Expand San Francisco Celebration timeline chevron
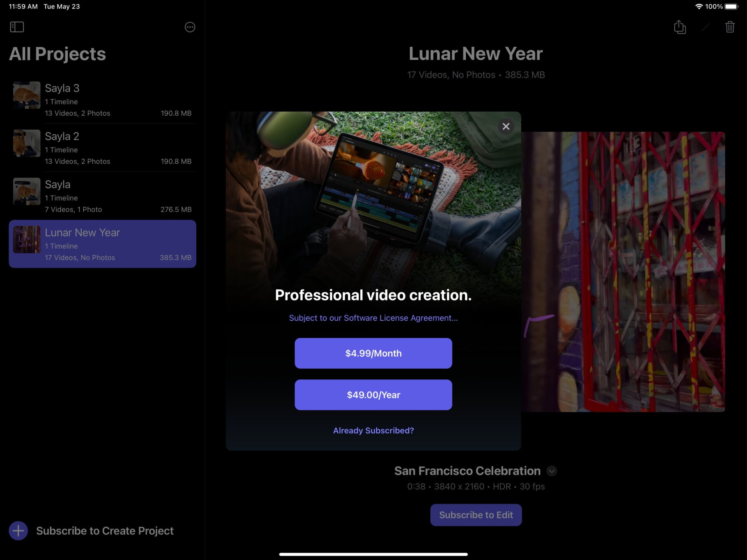Viewport: 747px width, 560px height. (551, 471)
